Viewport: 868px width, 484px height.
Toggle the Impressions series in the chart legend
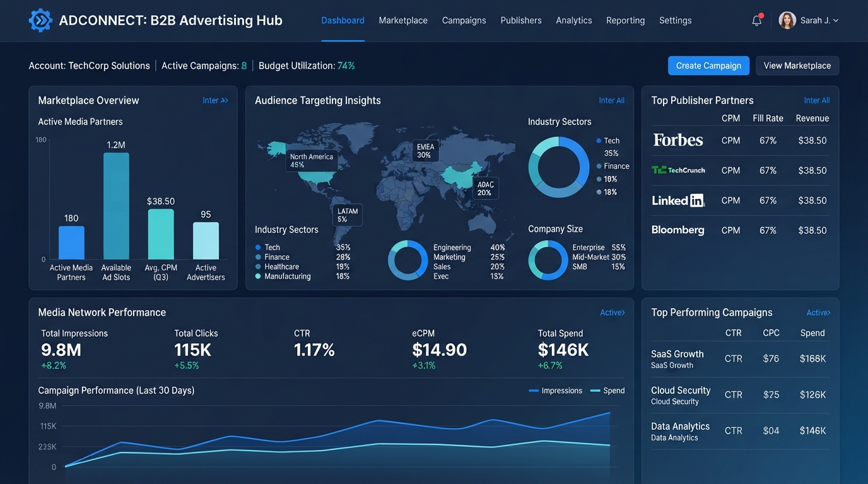click(x=555, y=391)
